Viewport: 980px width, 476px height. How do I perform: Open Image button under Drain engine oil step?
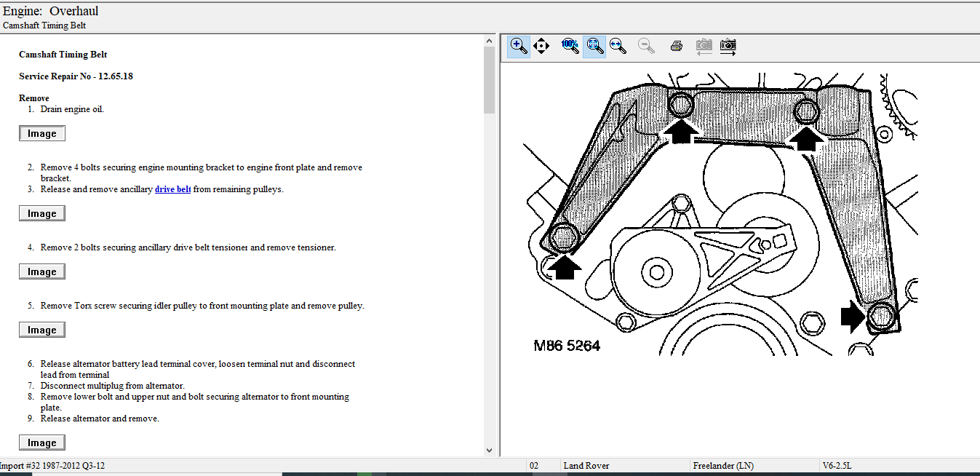[42, 133]
